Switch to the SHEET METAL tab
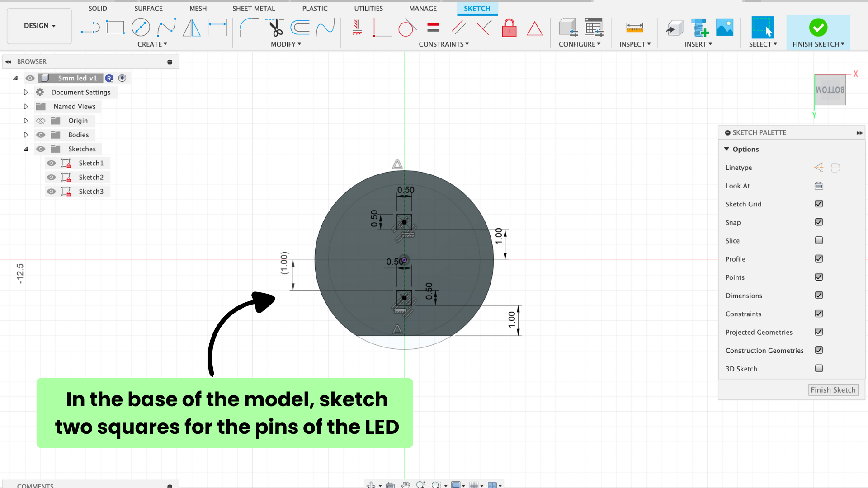The image size is (868, 488). pyautogui.click(x=254, y=9)
